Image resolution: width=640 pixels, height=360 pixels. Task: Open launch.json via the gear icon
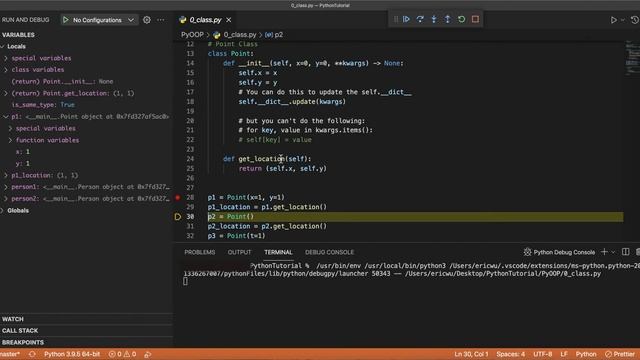pyautogui.click(x=147, y=20)
